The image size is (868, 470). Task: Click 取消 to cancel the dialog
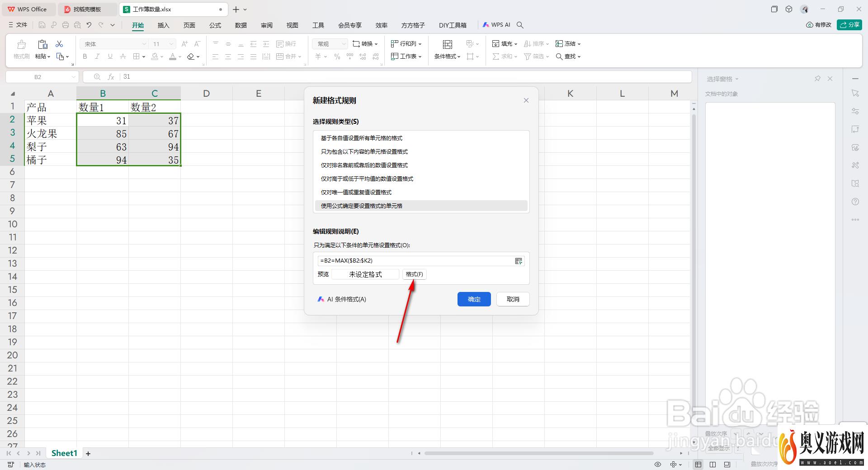[513, 299]
